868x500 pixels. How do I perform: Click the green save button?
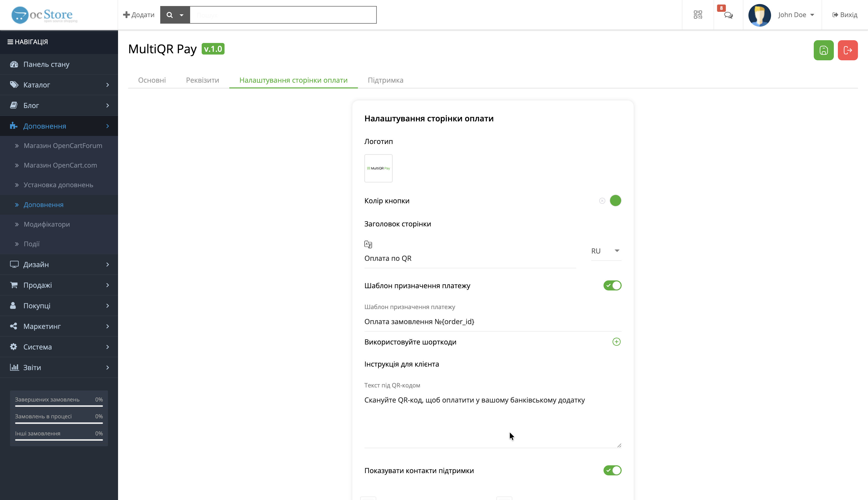[x=823, y=50]
